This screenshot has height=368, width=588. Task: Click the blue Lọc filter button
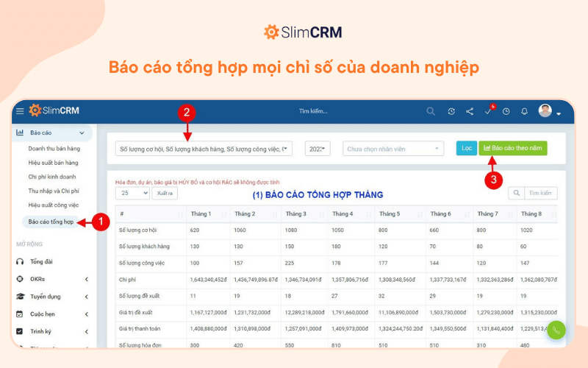pos(467,148)
